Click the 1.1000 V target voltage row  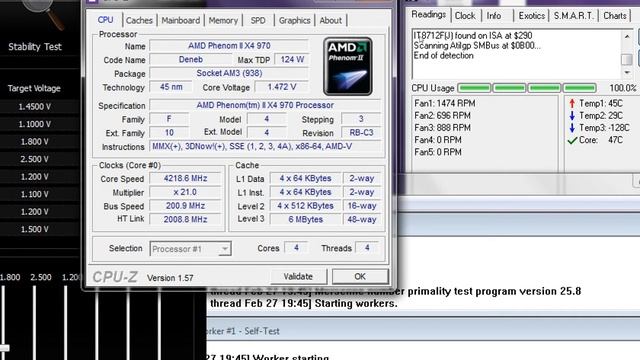[x=35, y=124]
